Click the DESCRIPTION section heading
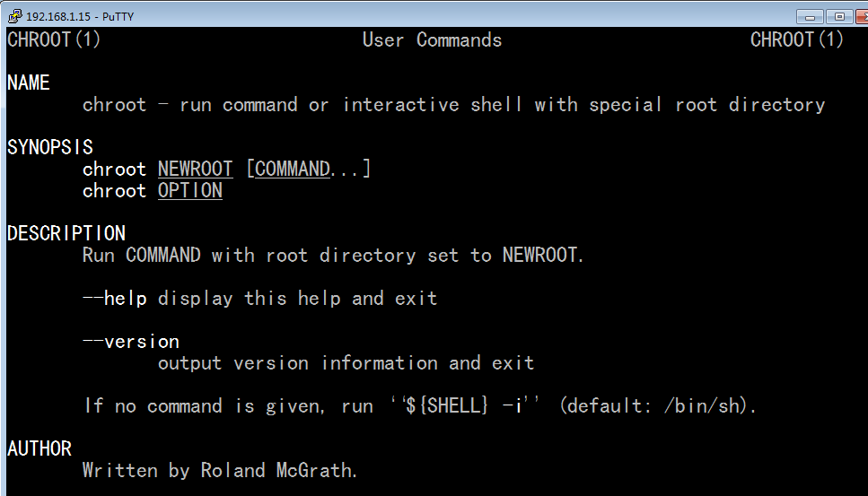This screenshot has width=868, height=496. coord(66,234)
